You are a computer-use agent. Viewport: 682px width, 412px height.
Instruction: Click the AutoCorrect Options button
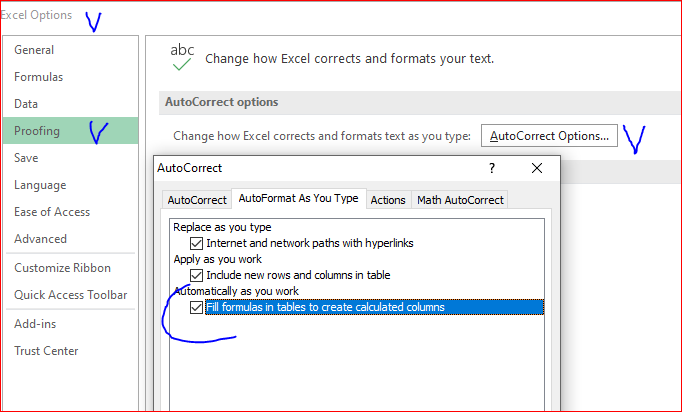coord(549,136)
